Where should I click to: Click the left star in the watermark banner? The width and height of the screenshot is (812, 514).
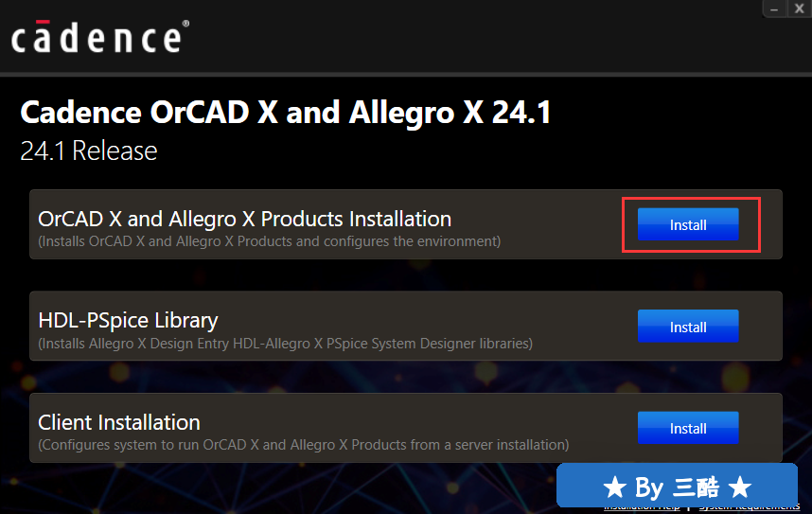[x=615, y=487]
